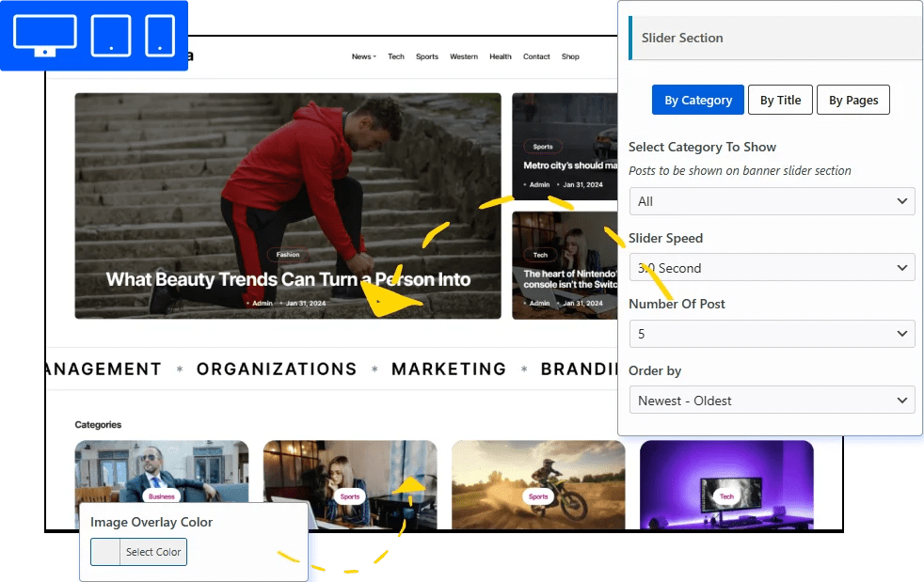Open the Business category thumbnail
The width and height of the screenshot is (924, 582).
pyautogui.click(x=162, y=471)
